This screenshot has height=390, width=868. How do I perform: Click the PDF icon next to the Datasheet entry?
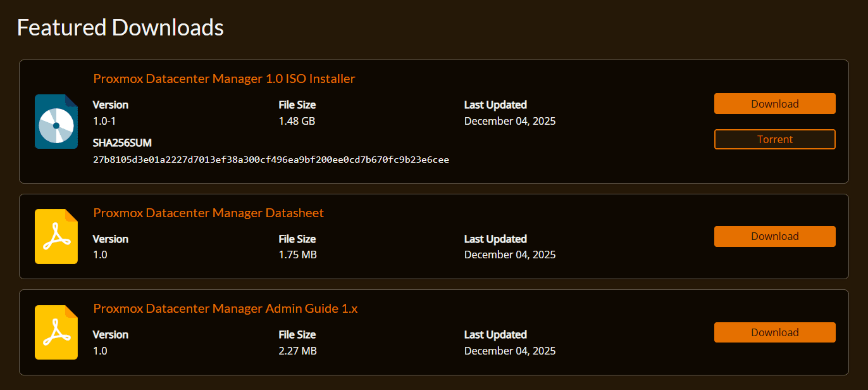(x=56, y=236)
